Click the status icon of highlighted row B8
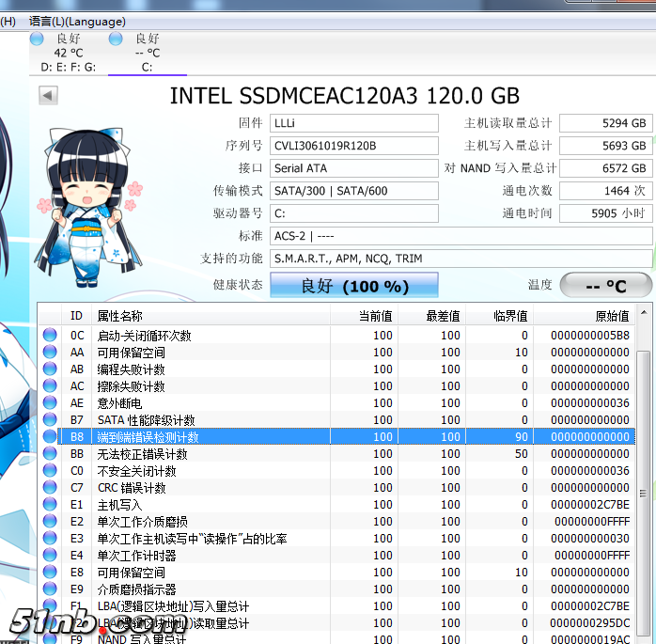 [x=50, y=437]
